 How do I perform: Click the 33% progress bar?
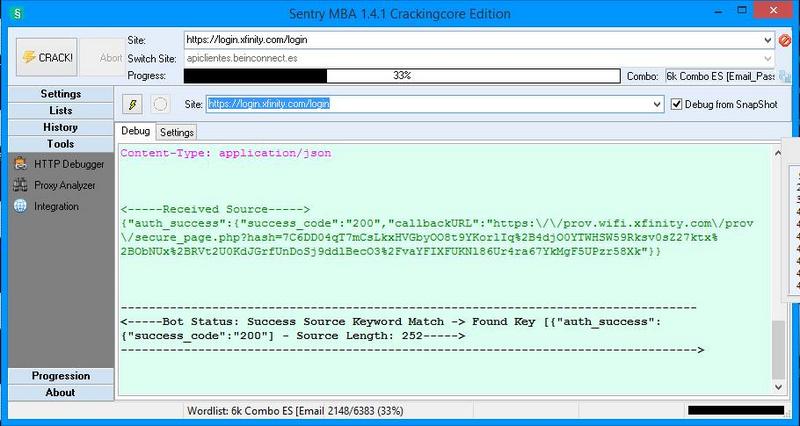pos(402,76)
